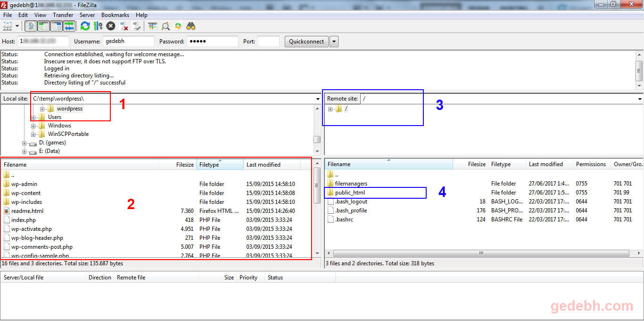The height and width of the screenshot is (321, 644).
Task: Select the Windows folder in local tree
Action: (59, 126)
